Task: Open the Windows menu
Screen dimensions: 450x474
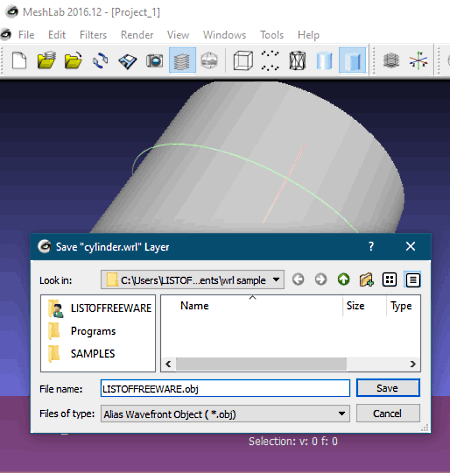Action: tap(225, 35)
